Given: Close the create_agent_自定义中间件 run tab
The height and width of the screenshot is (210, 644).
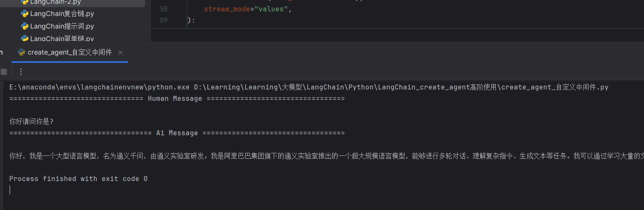Looking at the screenshot, I should [120, 52].
